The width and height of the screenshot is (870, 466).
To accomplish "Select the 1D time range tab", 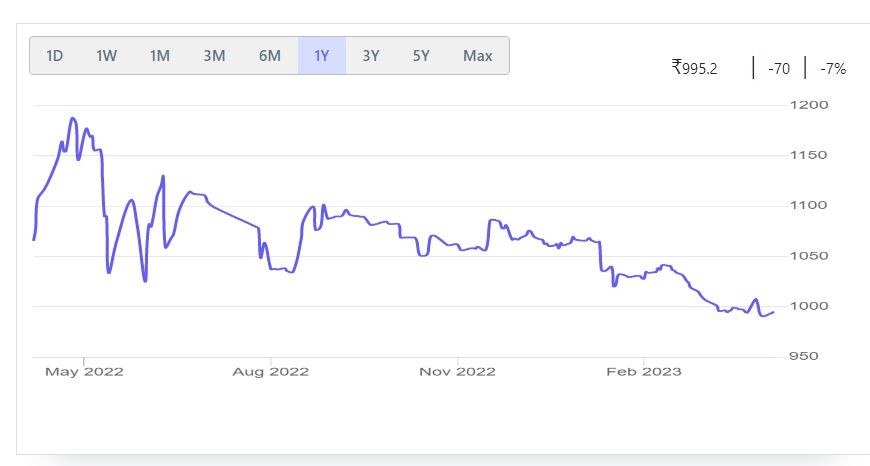I will click(54, 55).
